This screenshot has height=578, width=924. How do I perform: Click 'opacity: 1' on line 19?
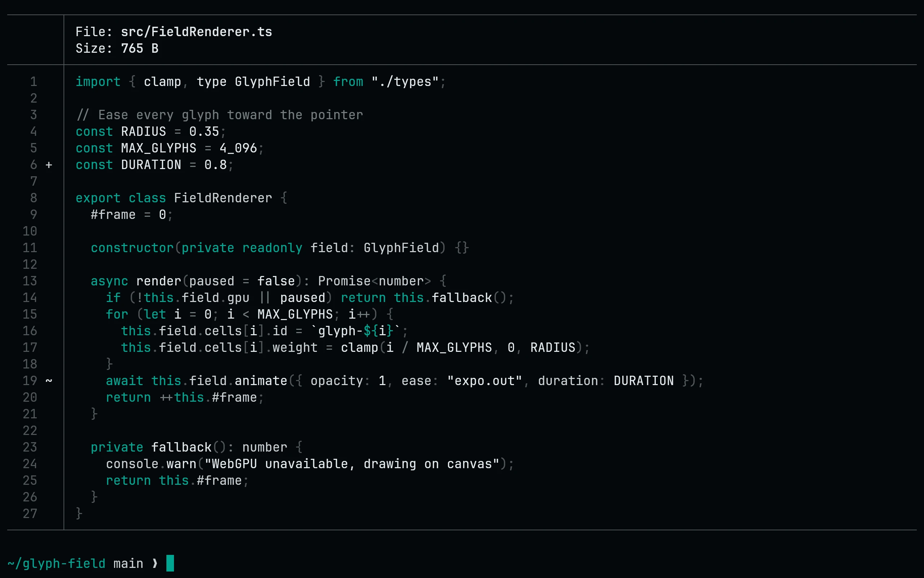348,381
